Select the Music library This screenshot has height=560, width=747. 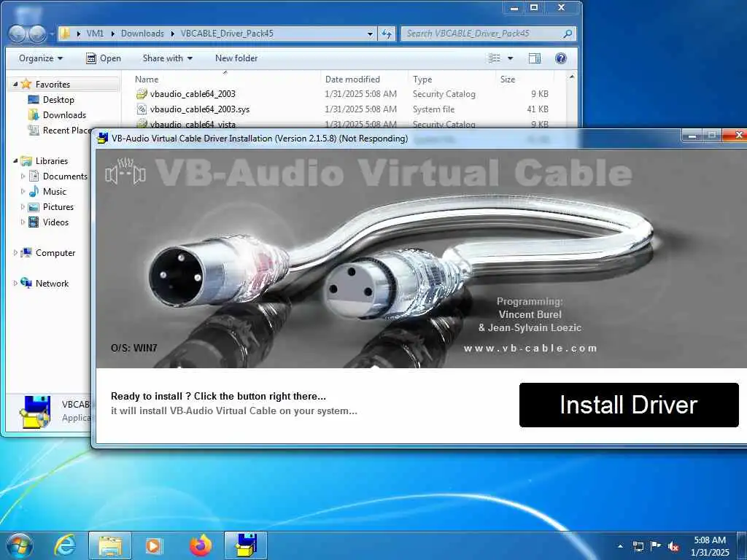pyautogui.click(x=54, y=192)
